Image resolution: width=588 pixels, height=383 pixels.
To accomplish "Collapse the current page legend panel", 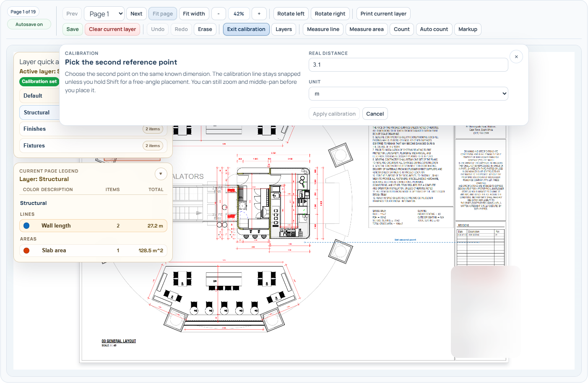I will 161,174.
